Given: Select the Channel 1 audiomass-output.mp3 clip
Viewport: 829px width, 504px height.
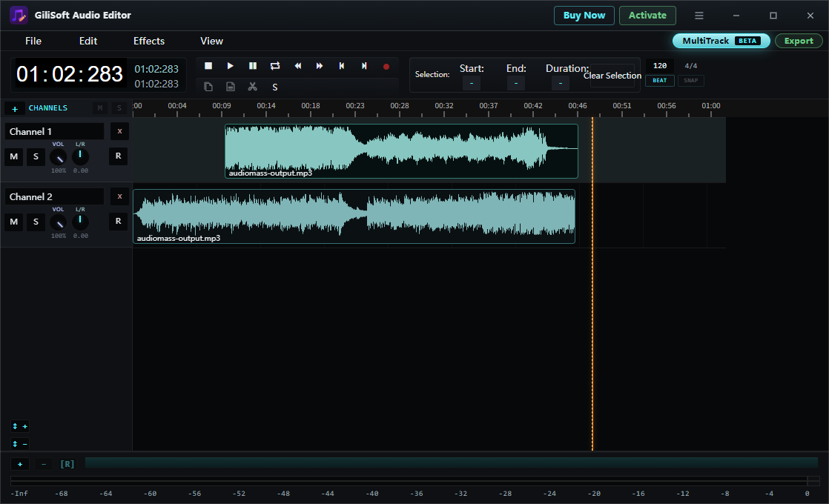Looking at the screenshot, I should click(x=401, y=151).
